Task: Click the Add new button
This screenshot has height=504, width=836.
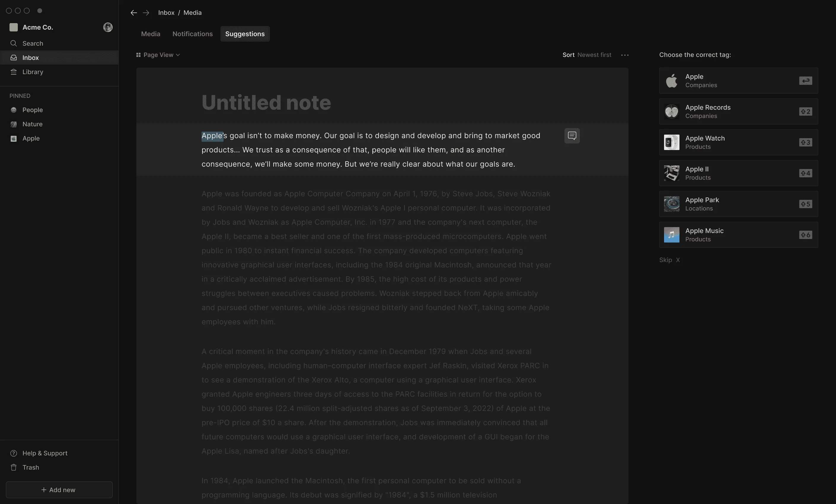Action: [x=59, y=490]
